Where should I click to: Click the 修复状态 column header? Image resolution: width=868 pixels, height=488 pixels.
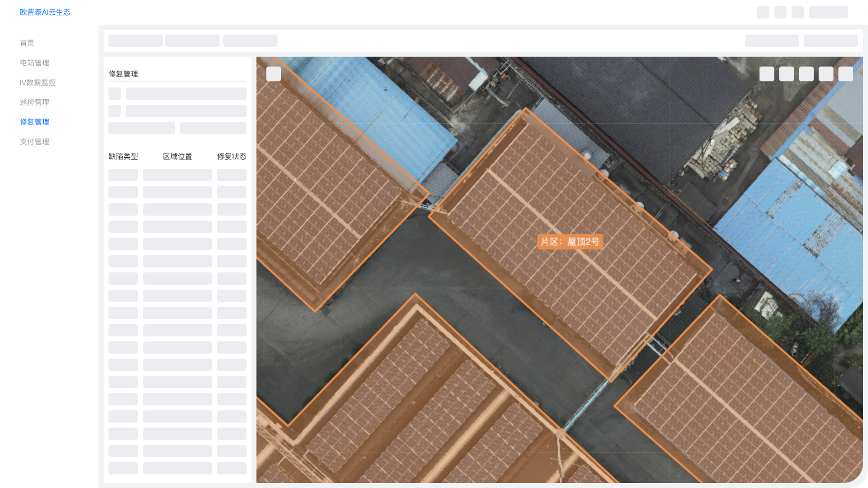[x=232, y=157]
